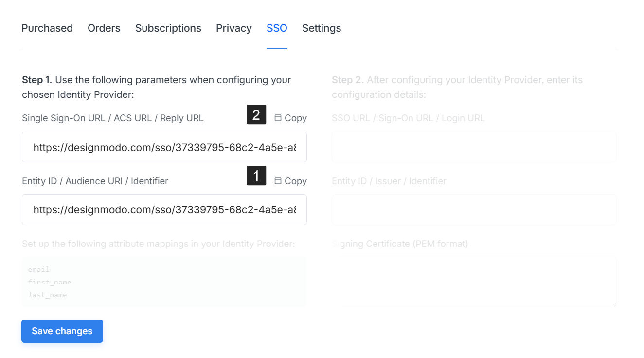The image size is (644, 358).
Task: Click the Entity ID Audience URI field
Action: 164,210
